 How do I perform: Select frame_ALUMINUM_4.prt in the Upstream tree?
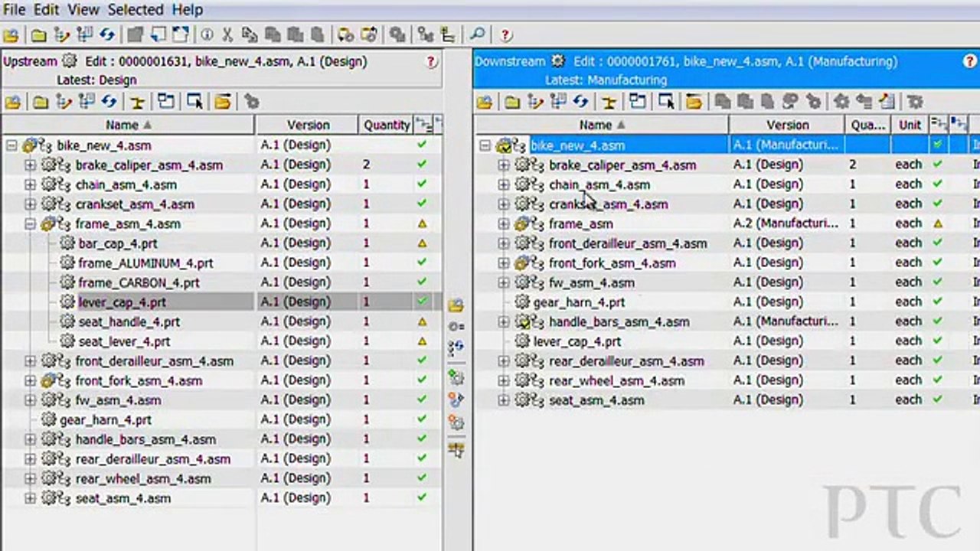(145, 263)
